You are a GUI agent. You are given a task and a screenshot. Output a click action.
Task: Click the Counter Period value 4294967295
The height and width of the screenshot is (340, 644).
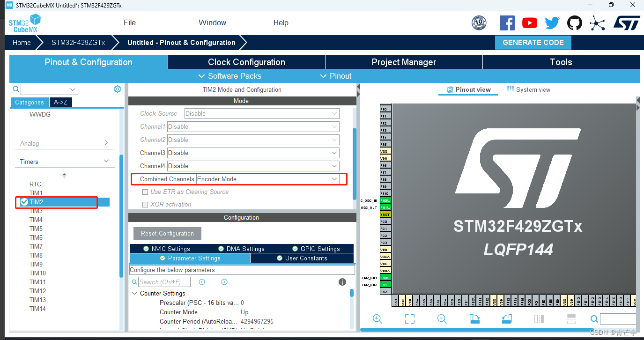coord(257,322)
